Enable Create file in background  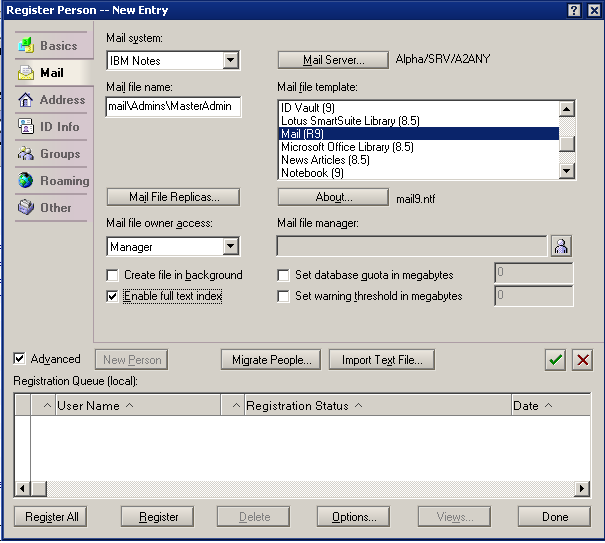click(x=112, y=275)
